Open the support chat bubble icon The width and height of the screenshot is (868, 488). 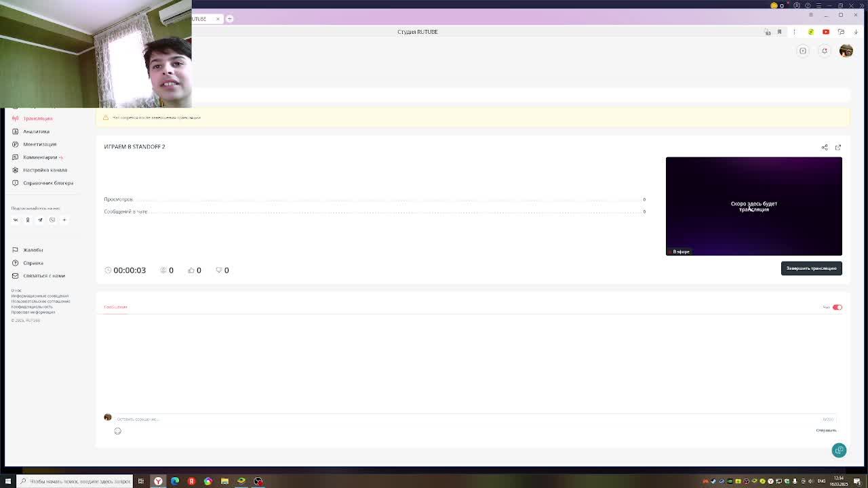pyautogui.click(x=839, y=451)
